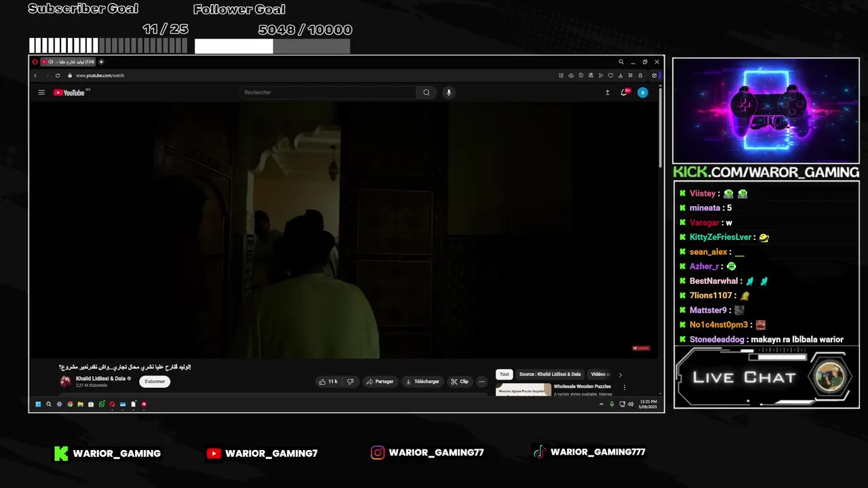The height and width of the screenshot is (488, 868).
Task: Mute the tab with the speaker icon
Action: click(x=51, y=62)
